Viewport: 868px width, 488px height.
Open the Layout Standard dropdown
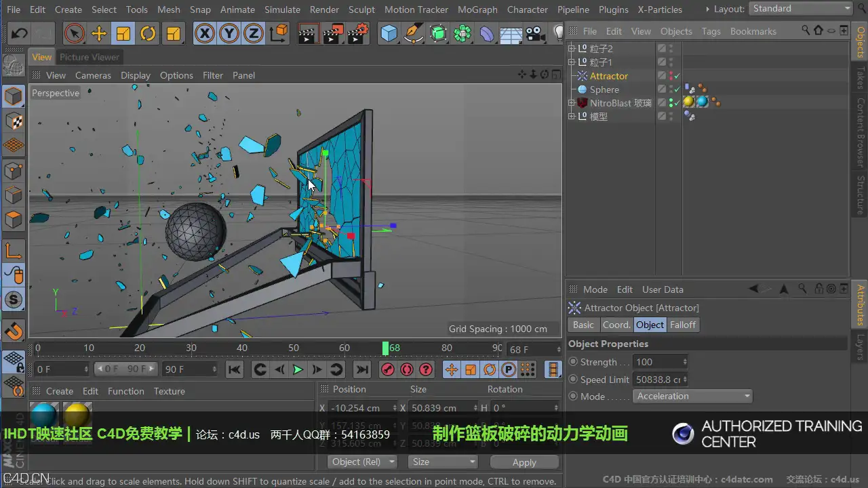tap(800, 9)
